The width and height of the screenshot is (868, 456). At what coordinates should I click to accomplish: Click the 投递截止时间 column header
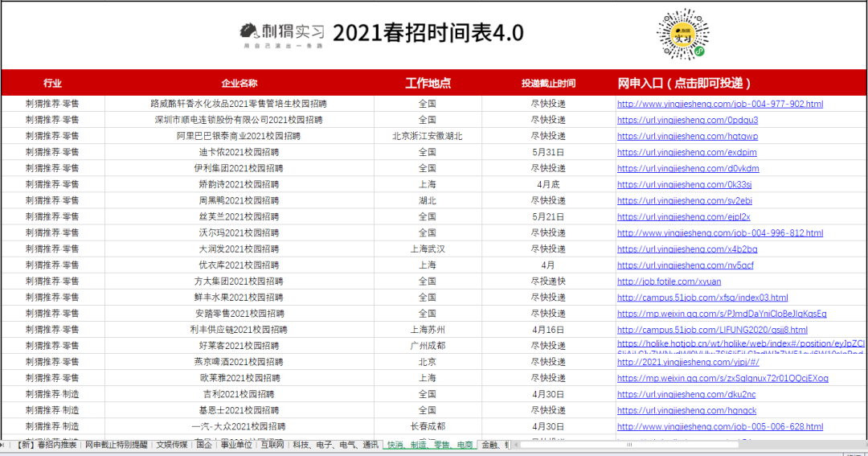click(548, 83)
